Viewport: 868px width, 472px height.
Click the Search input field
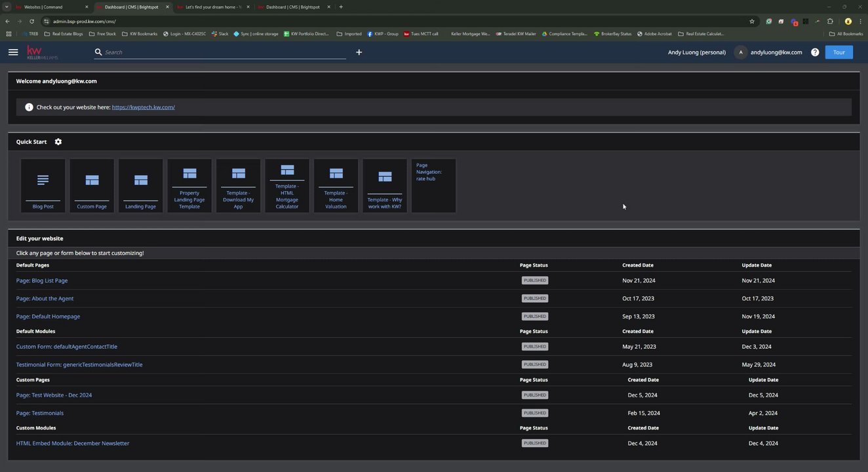coord(223,52)
